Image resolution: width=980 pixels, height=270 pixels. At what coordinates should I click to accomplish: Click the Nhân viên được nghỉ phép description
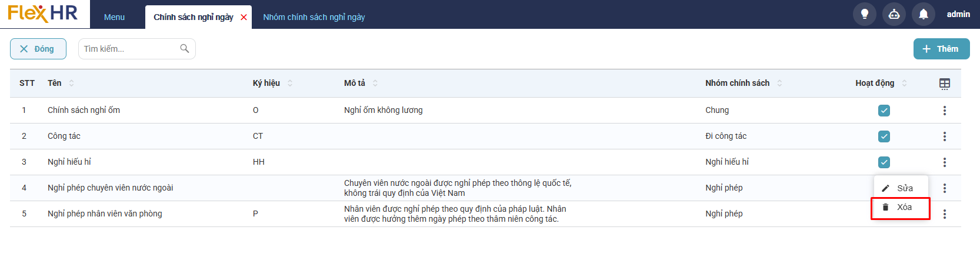coord(455,214)
